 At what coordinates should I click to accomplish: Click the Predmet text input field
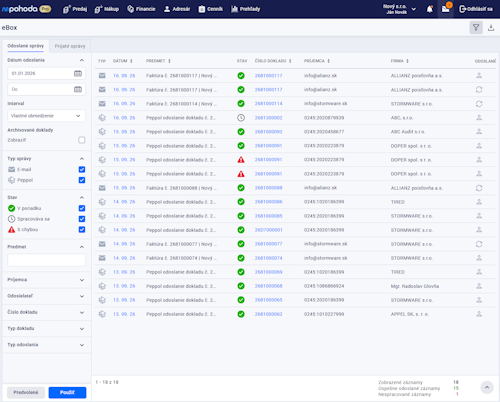coord(46,260)
